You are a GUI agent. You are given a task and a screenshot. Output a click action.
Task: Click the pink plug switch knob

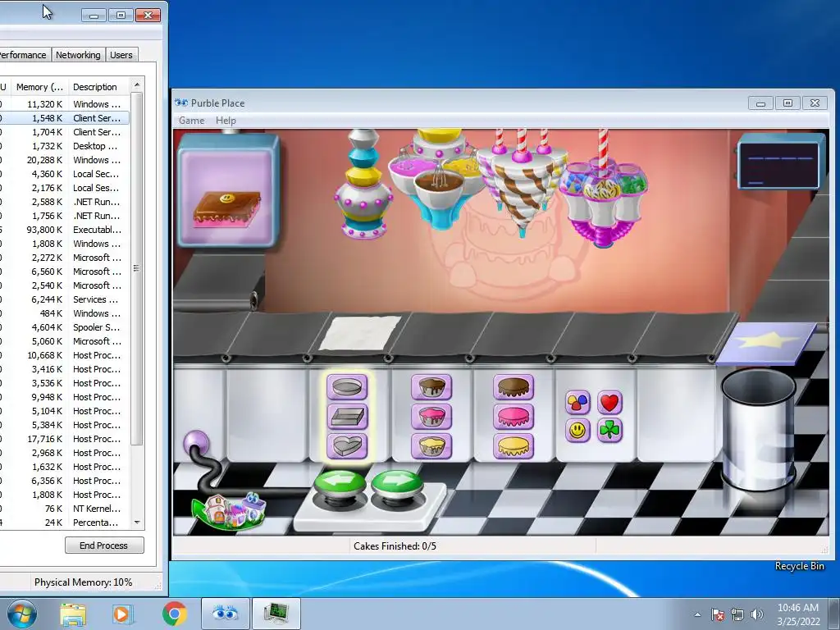point(196,443)
